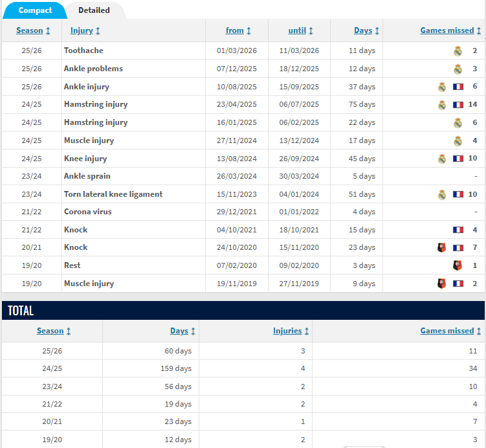Image resolution: width=486 pixels, height=448 pixels.
Task: Select the Rest injury name
Action: click(72, 265)
